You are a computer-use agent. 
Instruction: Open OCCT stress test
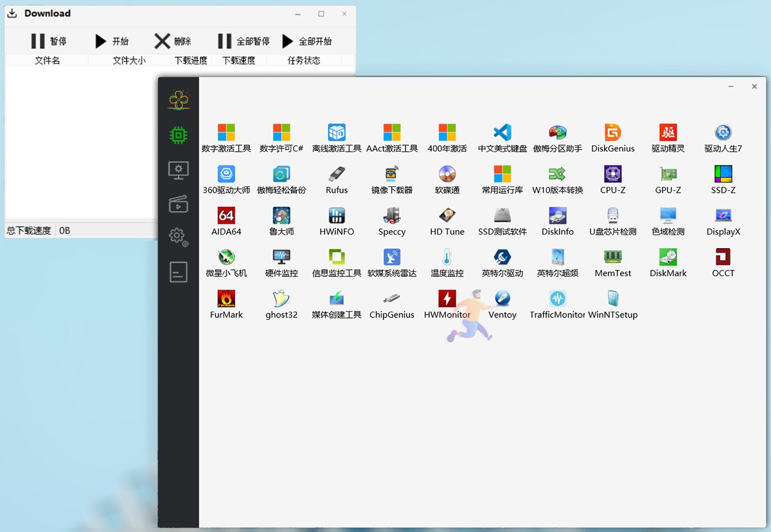click(723, 263)
